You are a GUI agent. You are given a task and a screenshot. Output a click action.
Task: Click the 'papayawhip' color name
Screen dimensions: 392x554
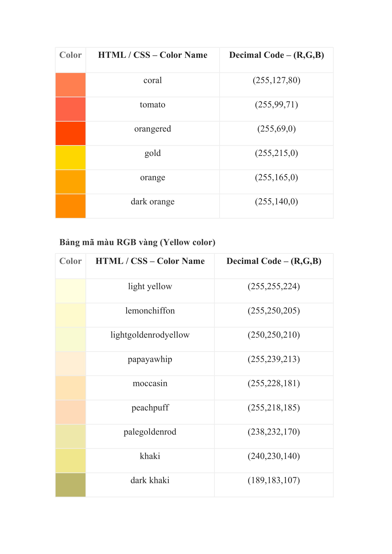pyautogui.click(x=150, y=359)
